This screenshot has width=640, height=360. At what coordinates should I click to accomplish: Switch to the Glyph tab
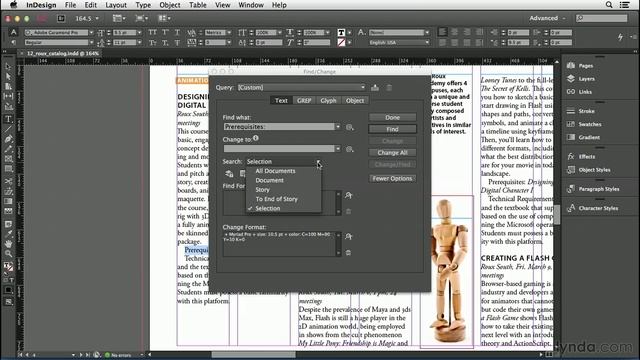click(x=328, y=100)
